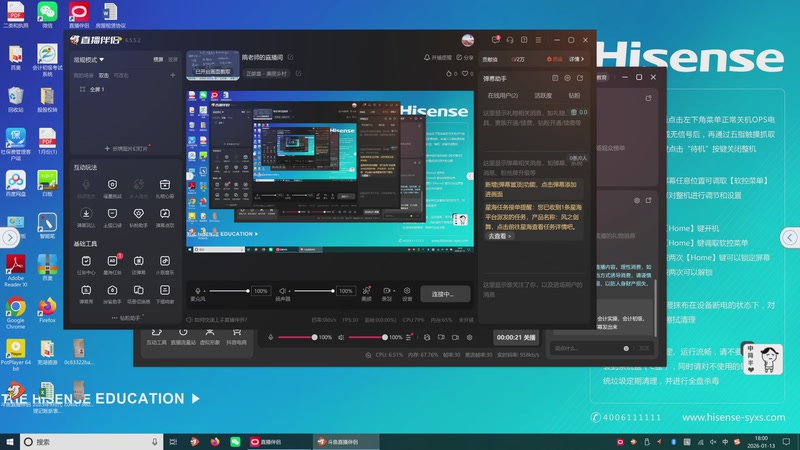800x450 pixels.
Task: Open the 设置 settings gear icon
Action: tap(407, 291)
